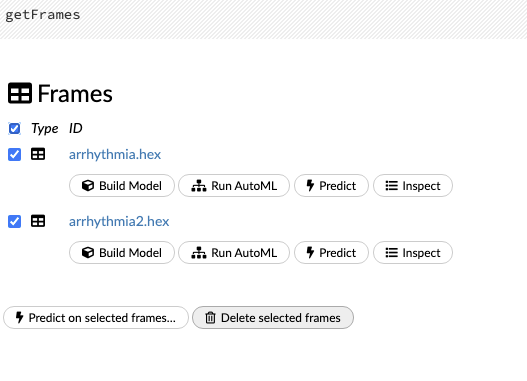Run AutoML on arrhythmia.hex
Viewport: 527px width, 381px height.
234,185
